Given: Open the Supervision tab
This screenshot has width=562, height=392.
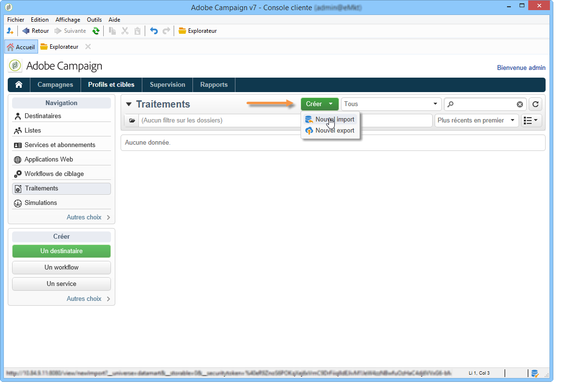Looking at the screenshot, I should coord(167,84).
